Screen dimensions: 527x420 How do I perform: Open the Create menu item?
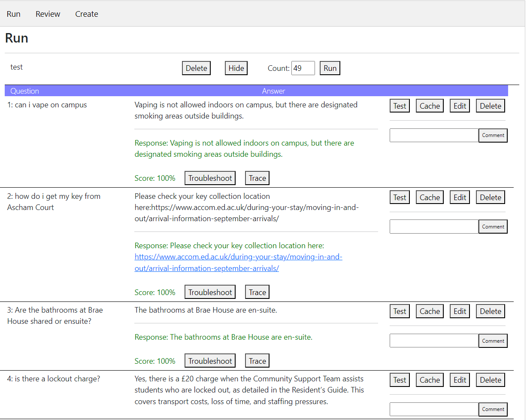86,14
